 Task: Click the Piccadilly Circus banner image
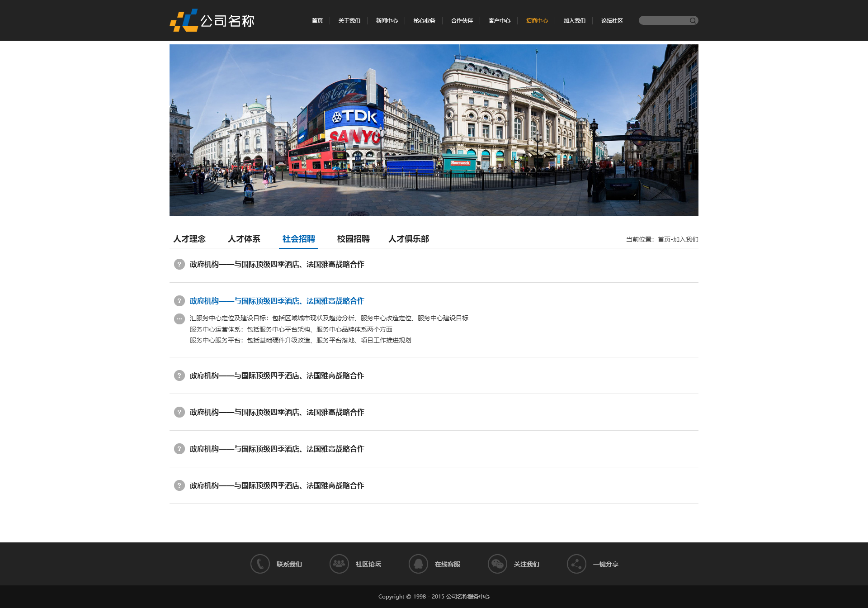(x=434, y=130)
